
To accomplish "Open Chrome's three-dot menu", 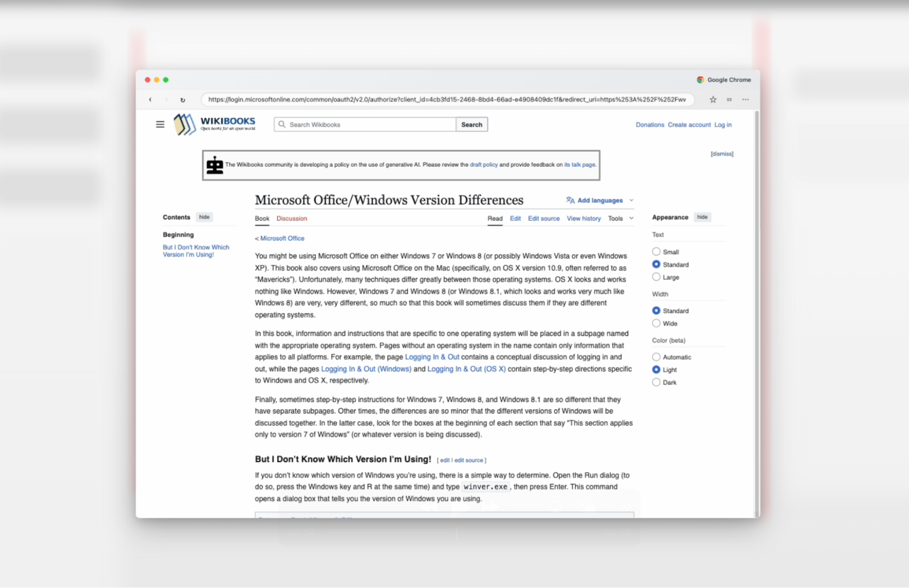I will (x=745, y=100).
